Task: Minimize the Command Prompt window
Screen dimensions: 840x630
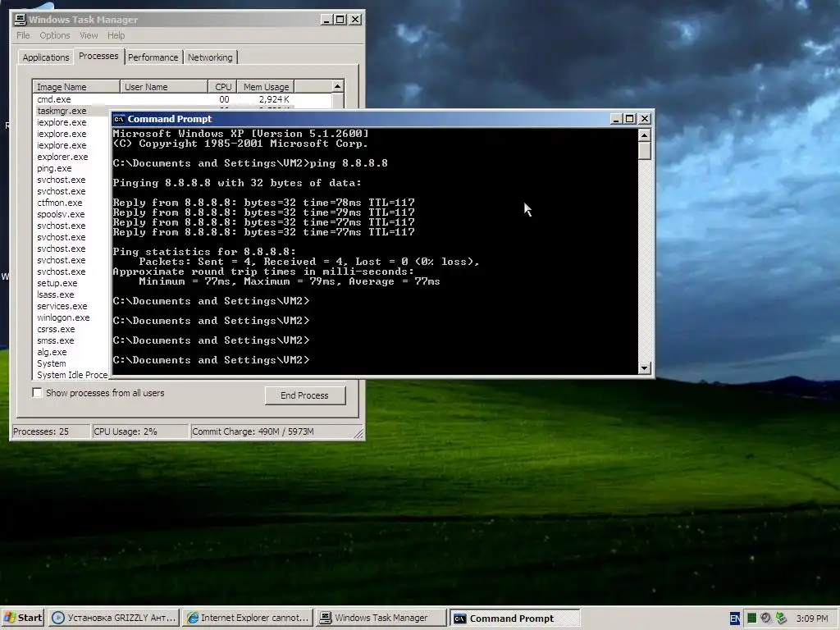Action: click(x=616, y=119)
